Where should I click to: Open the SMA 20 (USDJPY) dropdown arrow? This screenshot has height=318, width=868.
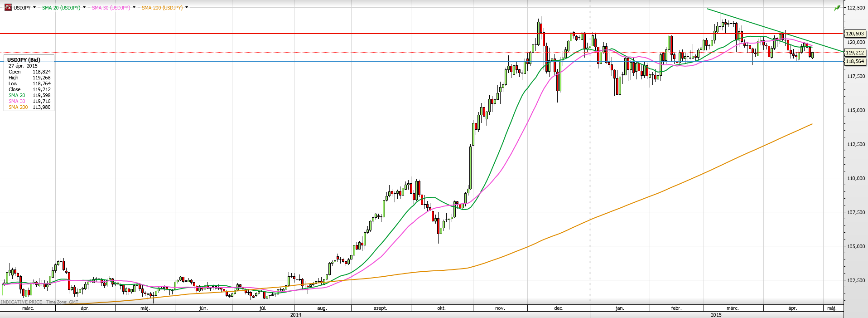point(84,8)
